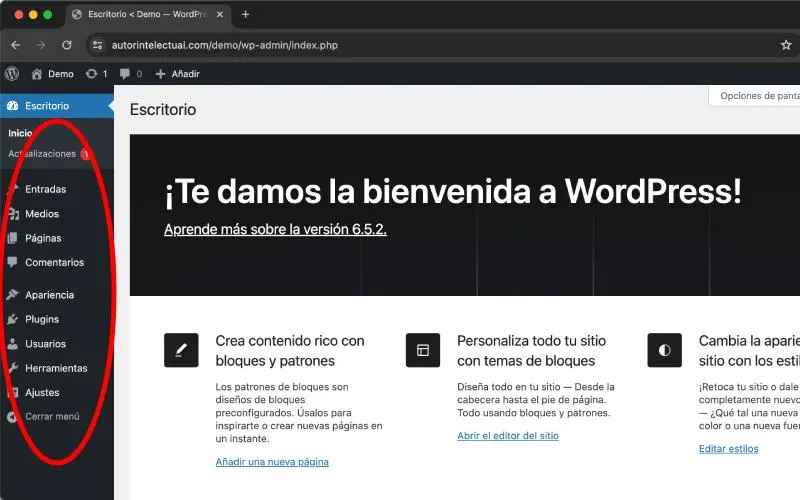Click the browser back arrow
This screenshot has width=800, height=500.
16,45
